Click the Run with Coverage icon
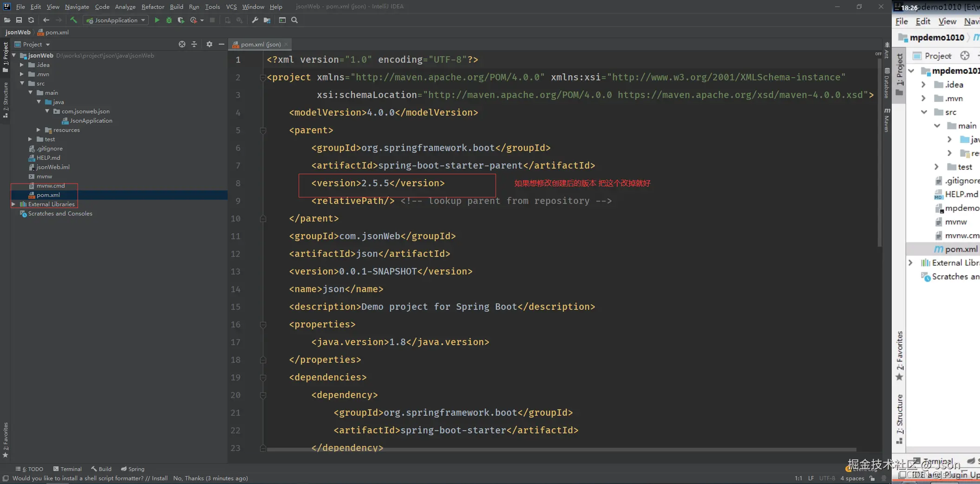 point(181,20)
